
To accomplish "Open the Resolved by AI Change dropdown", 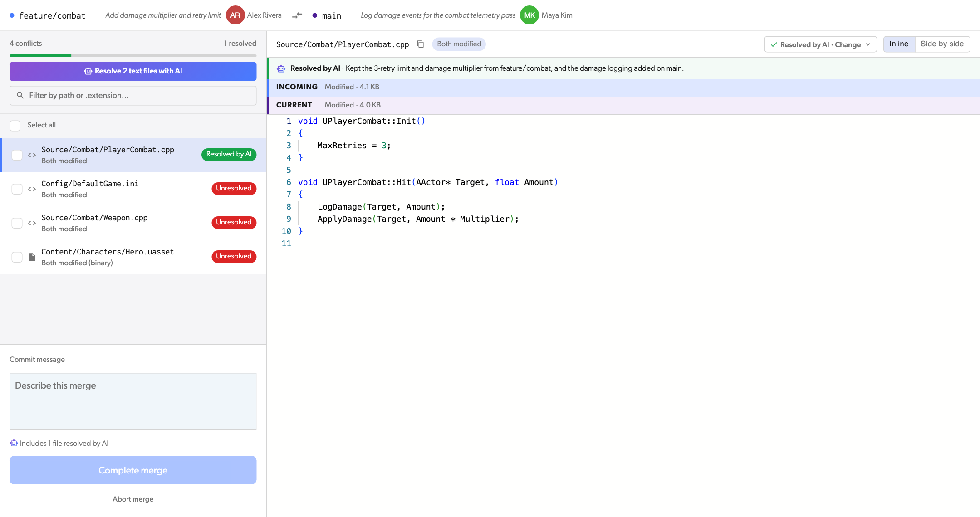I will click(x=820, y=44).
